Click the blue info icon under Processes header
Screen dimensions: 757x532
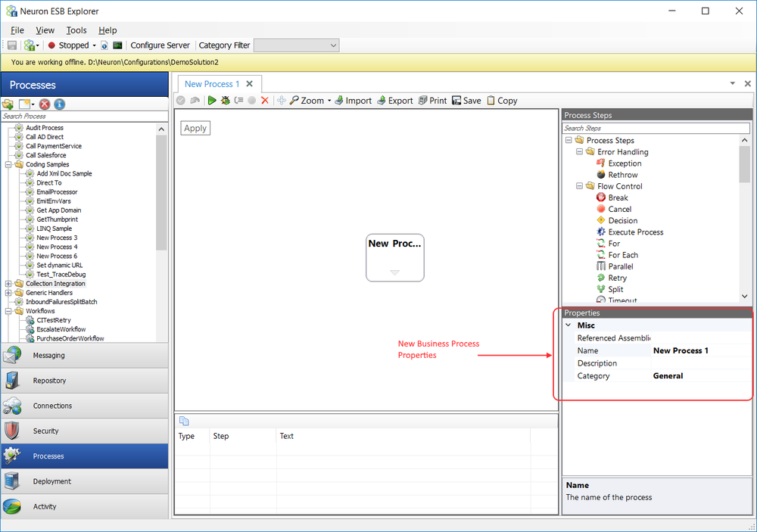click(59, 104)
